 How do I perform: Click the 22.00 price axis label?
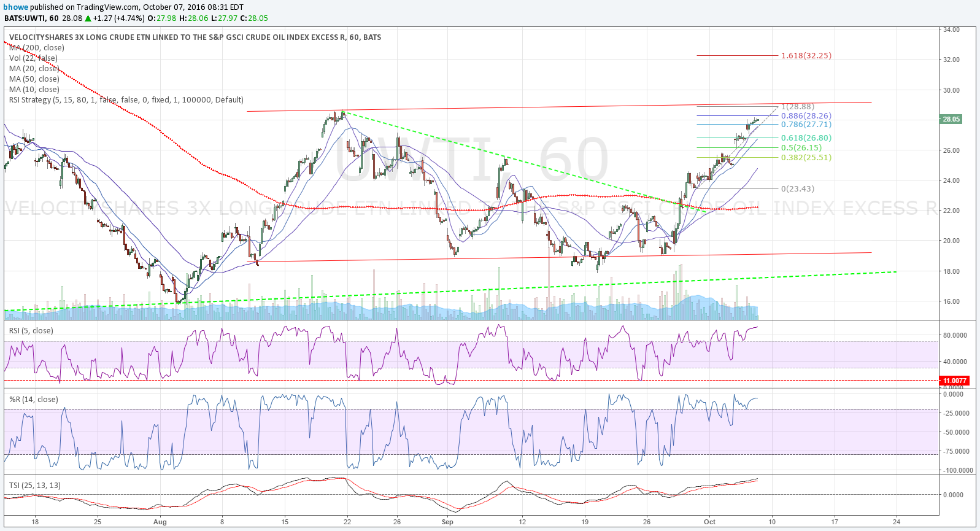(x=952, y=211)
